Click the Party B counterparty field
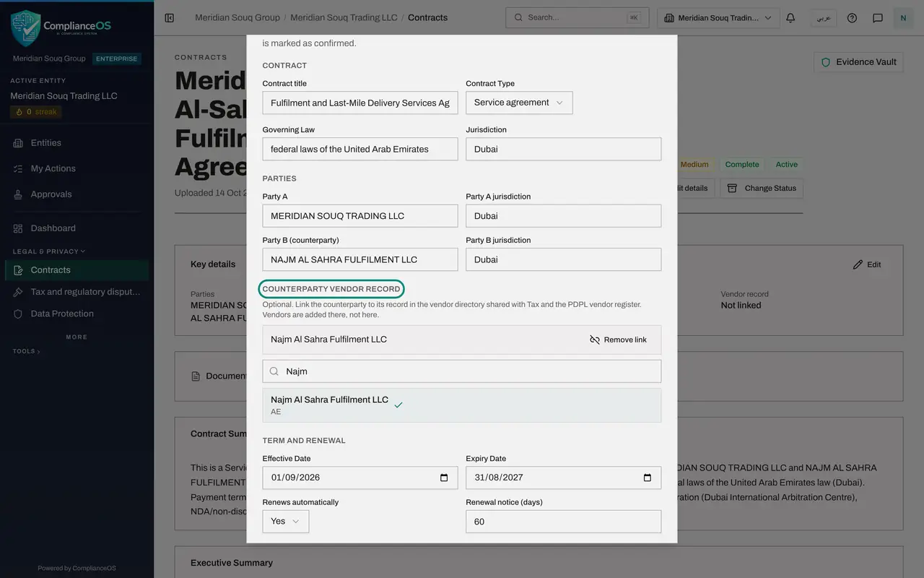 [x=360, y=259]
